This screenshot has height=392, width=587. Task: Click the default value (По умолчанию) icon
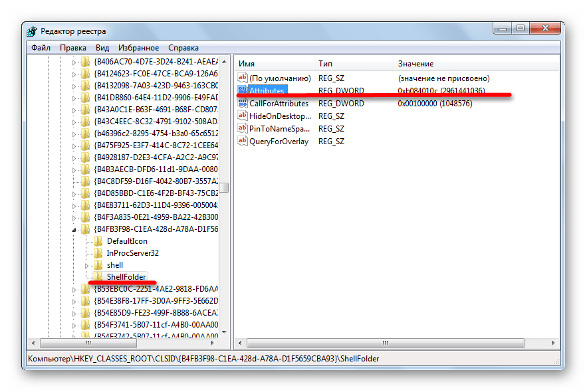[x=243, y=78]
